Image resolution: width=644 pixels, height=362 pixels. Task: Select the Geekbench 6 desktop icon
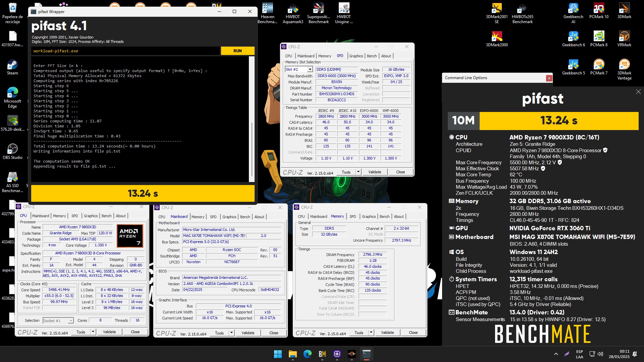573,39
